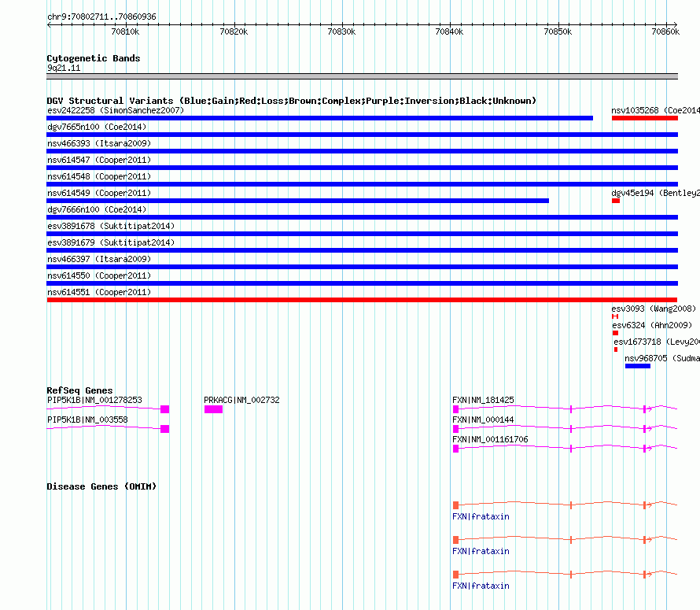700x610 pixels.
Task: Select esv3093 (Wang2008) variant label
Action: click(x=654, y=309)
